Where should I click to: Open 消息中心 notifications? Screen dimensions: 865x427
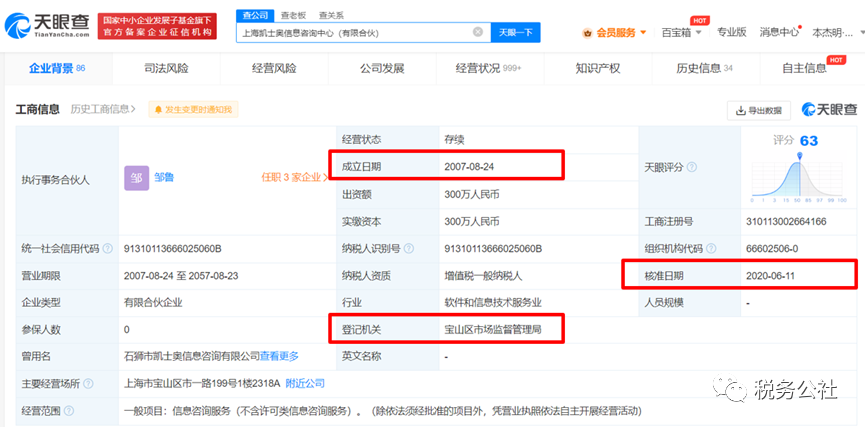click(779, 32)
